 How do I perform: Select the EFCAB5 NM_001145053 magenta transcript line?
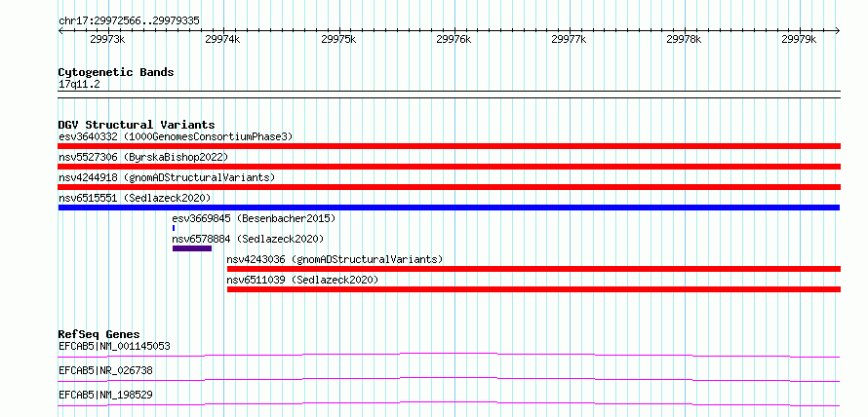(x=449, y=355)
